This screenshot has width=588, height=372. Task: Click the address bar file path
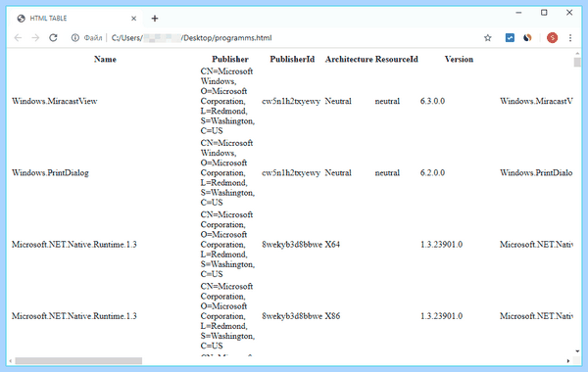192,38
